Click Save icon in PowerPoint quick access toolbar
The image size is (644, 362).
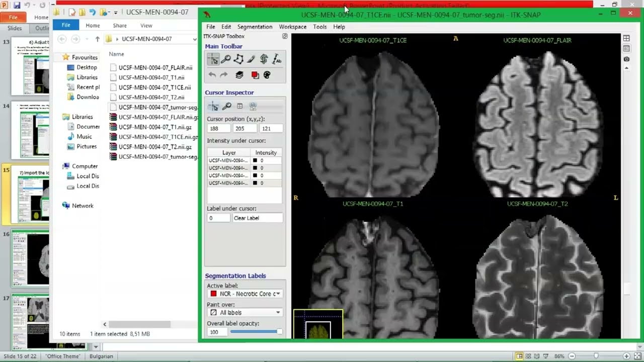tap(17, 5)
